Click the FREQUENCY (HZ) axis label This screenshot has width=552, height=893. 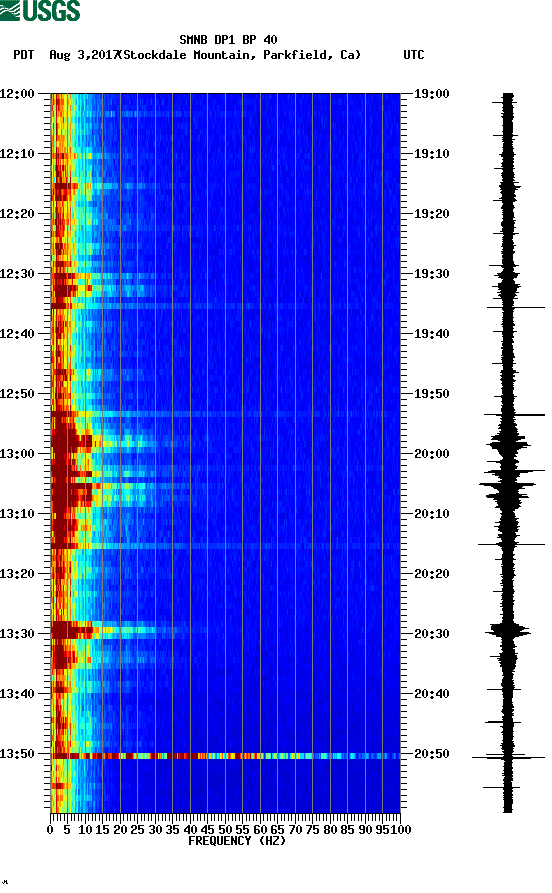click(x=236, y=841)
